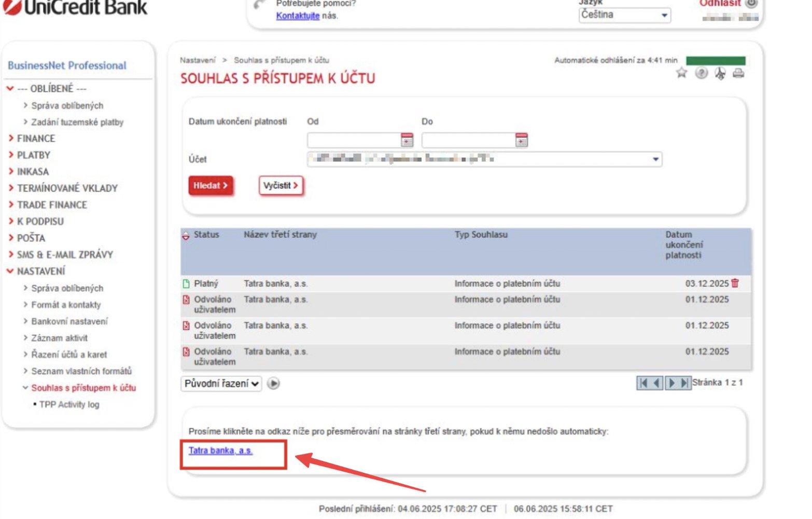Click the BusinessNet Professional heading

[67, 65]
